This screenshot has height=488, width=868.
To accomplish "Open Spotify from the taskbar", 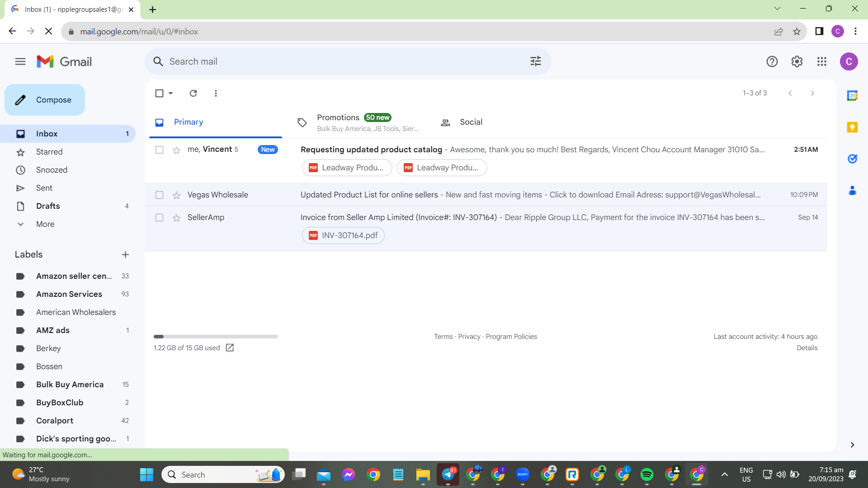I will 647,474.
